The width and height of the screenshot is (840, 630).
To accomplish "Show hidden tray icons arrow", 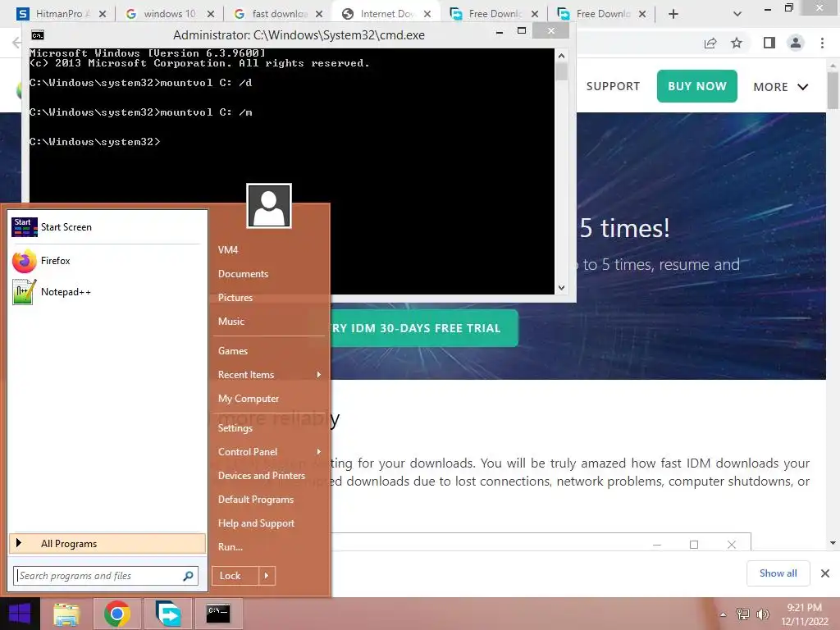I will pyautogui.click(x=723, y=614).
